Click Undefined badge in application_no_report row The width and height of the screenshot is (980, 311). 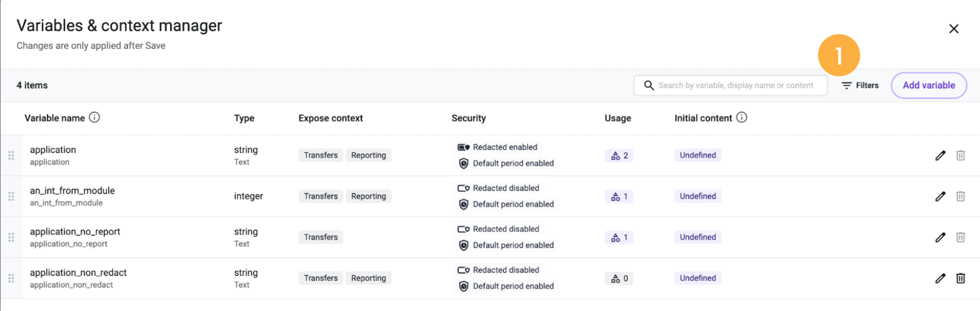698,237
